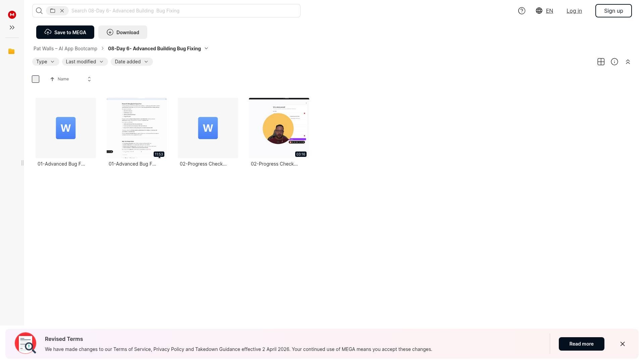Click the Download button
The height and width of the screenshot is (362, 644).
(x=123, y=32)
